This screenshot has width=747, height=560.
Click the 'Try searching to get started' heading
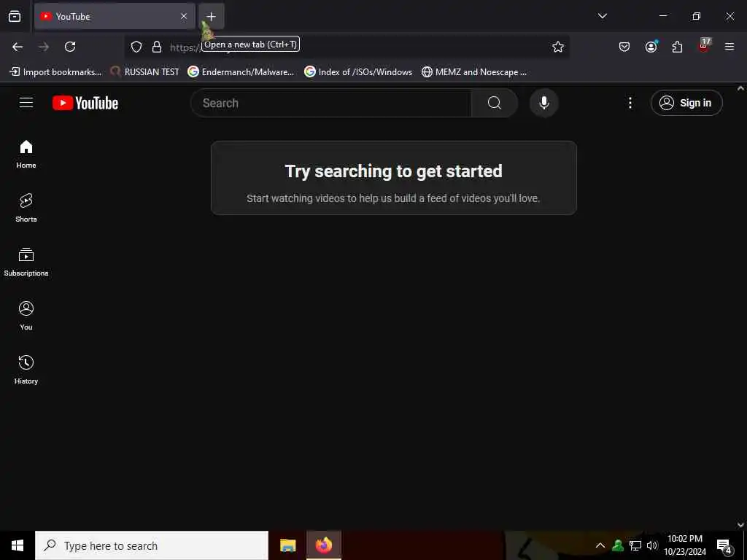click(393, 171)
